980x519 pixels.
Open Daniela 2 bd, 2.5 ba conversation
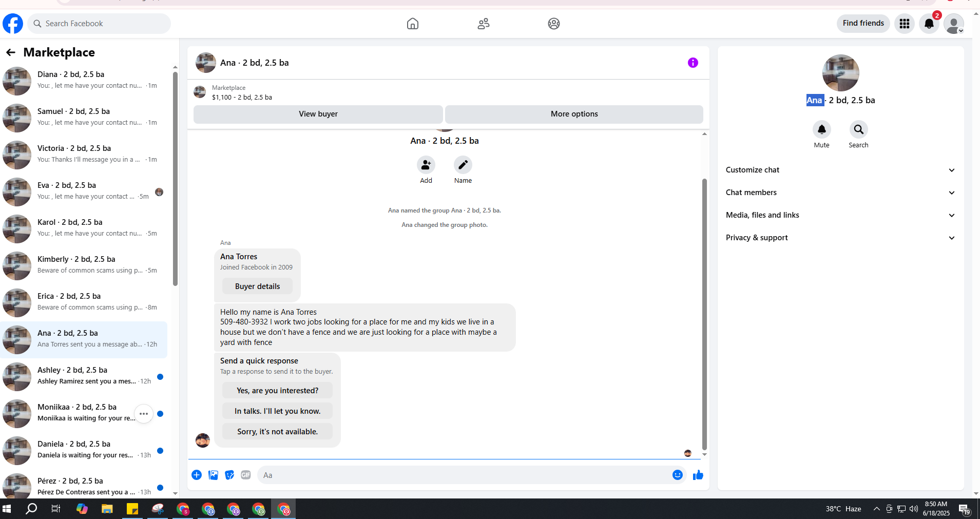pyautogui.click(x=84, y=450)
